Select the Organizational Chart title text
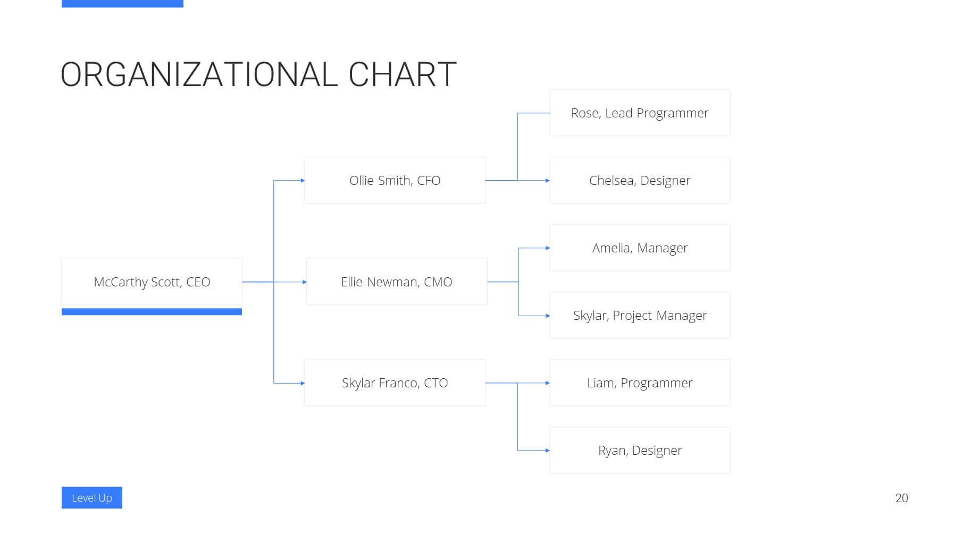This screenshot has height=551, width=980. tap(258, 74)
